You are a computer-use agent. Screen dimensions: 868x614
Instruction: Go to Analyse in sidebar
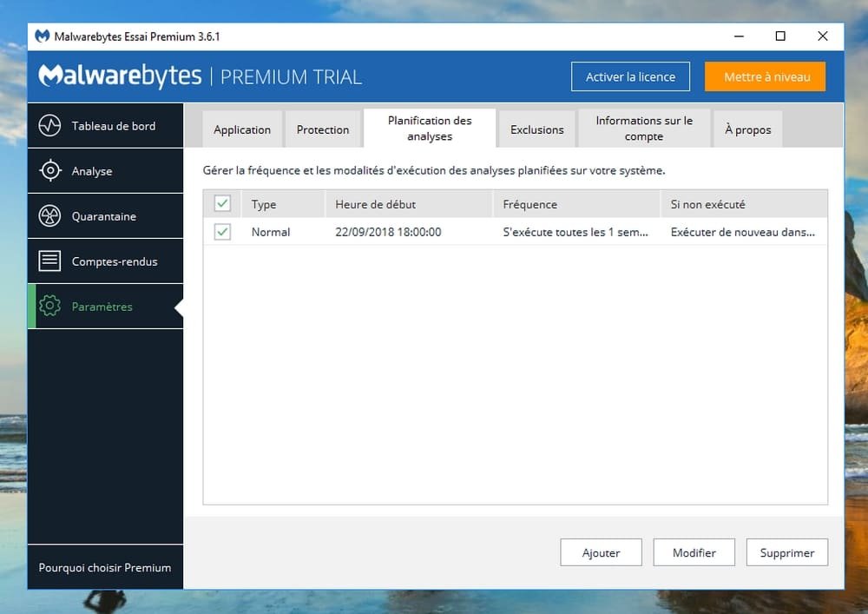pyautogui.click(x=105, y=171)
